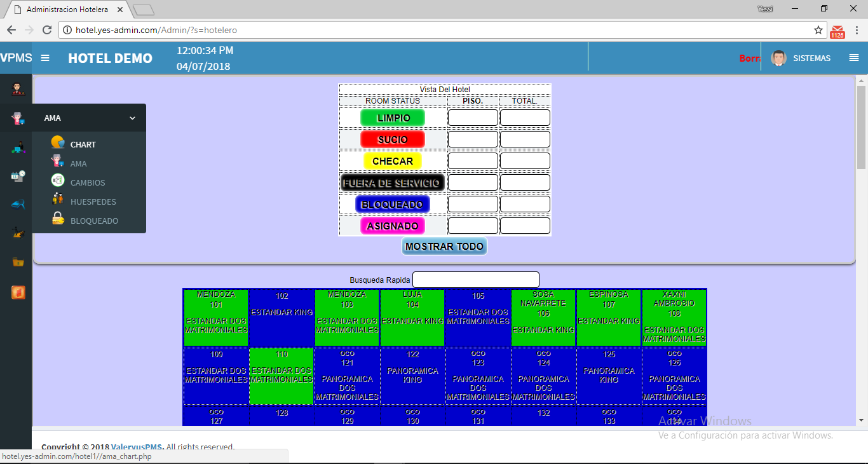Click the receptionist icon in the sidebar
Image resolution: width=868 pixels, height=464 pixels.
pos(18,89)
